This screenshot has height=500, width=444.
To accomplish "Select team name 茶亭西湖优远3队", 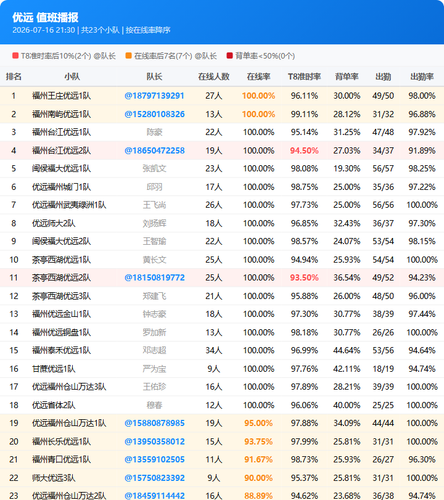I will (61, 296).
